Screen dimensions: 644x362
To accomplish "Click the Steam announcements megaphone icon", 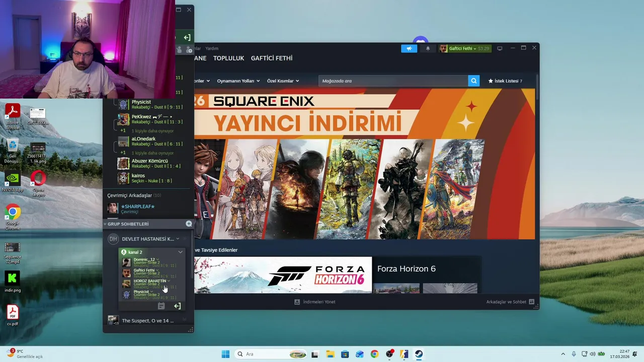I will click(409, 48).
